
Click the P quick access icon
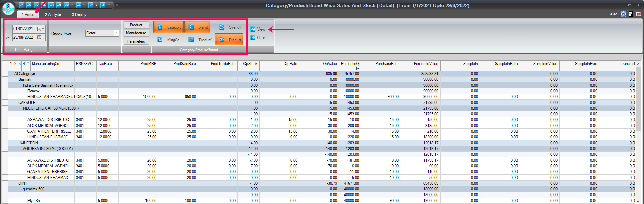coord(21,5)
